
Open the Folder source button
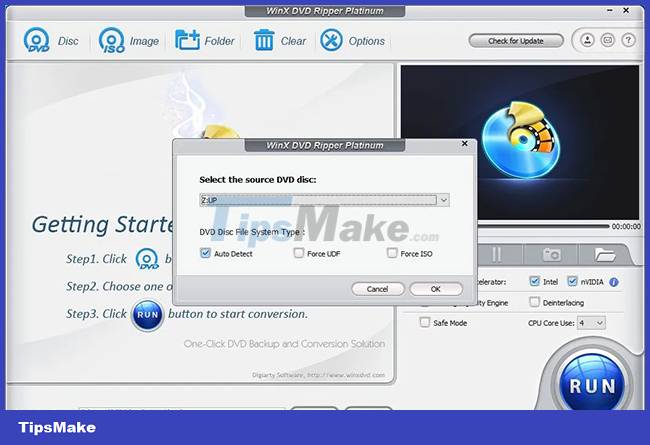pos(204,41)
